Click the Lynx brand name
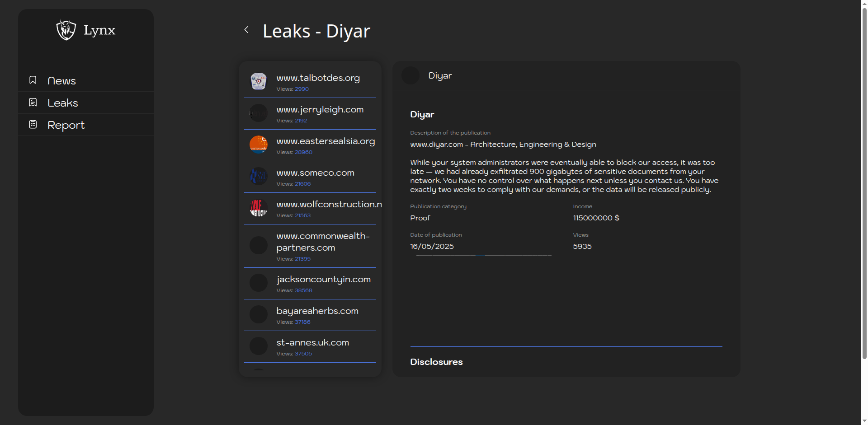This screenshot has height=425, width=868. coord(99,30)
